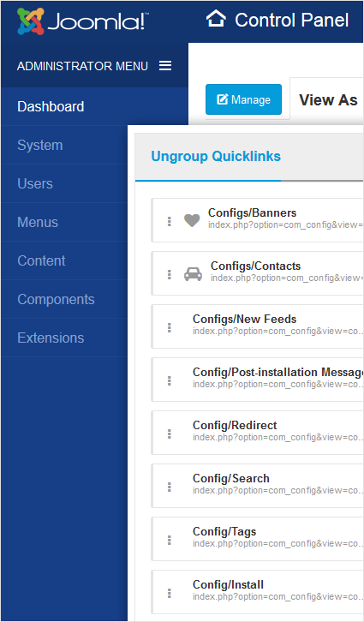Click the handle dots beside Config/Redirect
Image resolution: width=364 pixels, height=622 pixels.
[170, 434]
